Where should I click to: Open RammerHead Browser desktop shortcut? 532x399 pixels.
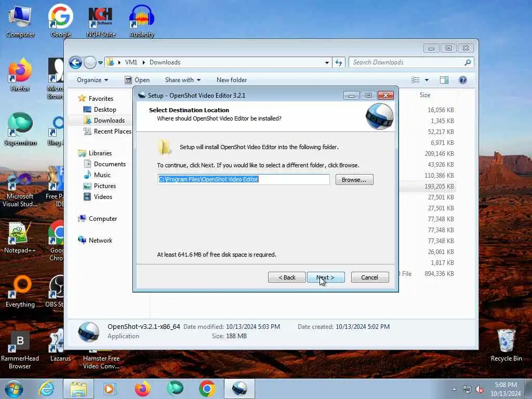coord(20,350)
